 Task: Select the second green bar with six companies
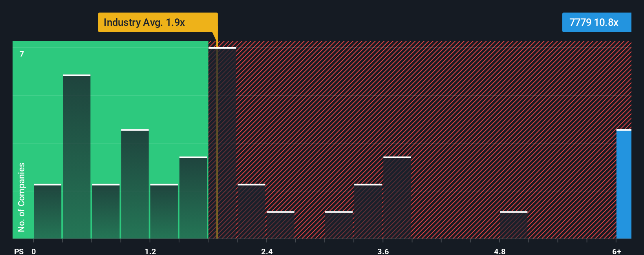click(x=77, y=157)
